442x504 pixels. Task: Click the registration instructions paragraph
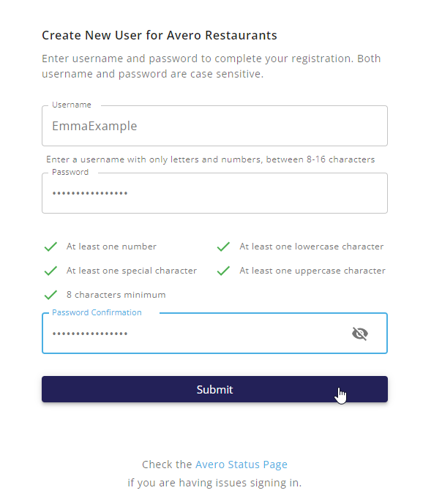coord(211,67)
